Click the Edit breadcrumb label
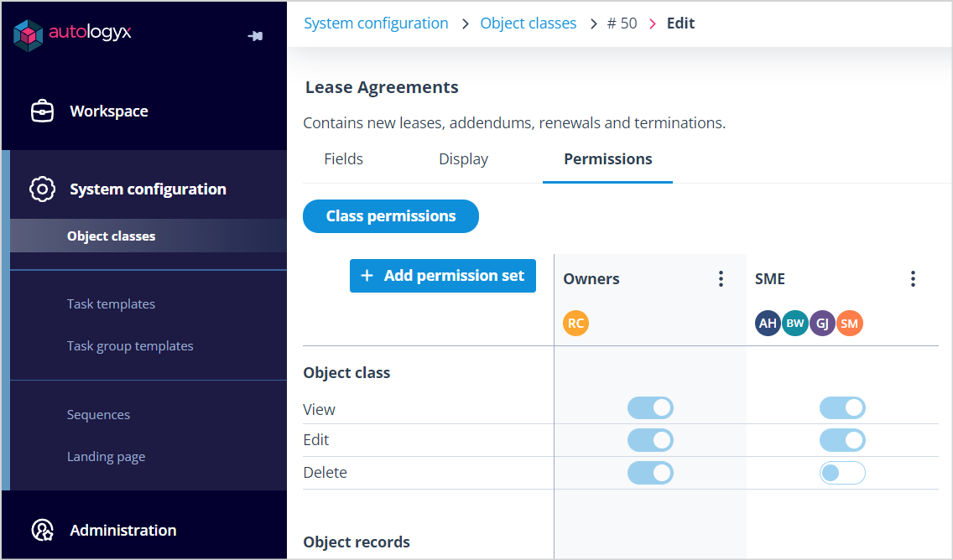953x560 pixels. coord(680,23)
